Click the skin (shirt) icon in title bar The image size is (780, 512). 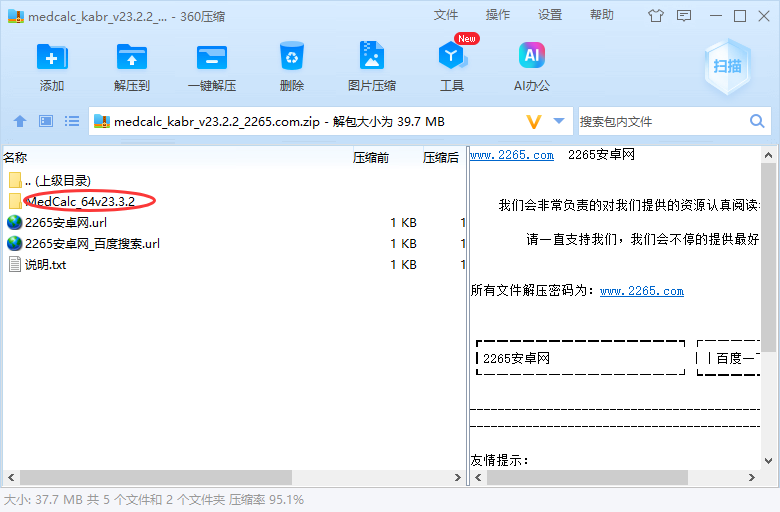click(x=656, y=16)
